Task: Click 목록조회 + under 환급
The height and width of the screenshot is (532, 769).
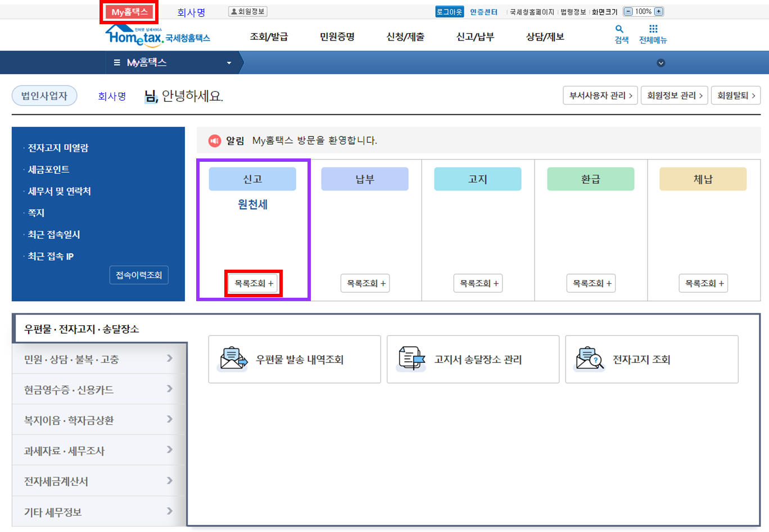Action: (x=592, y=283)
